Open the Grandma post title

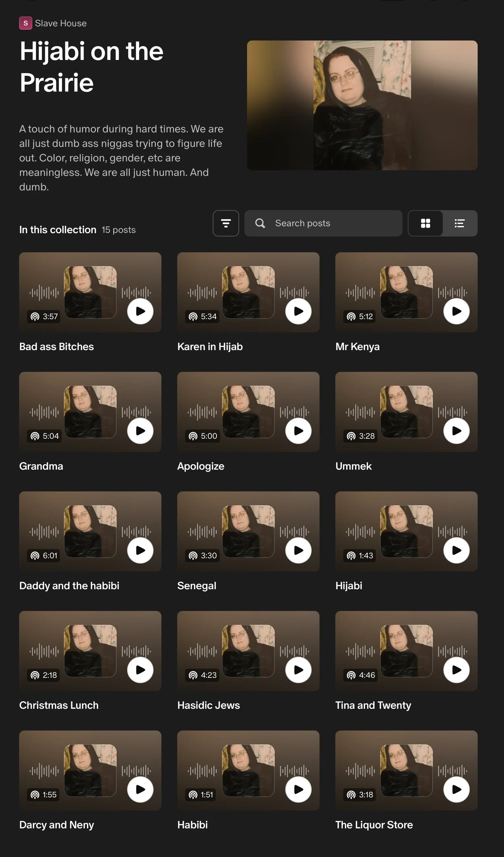pyautogui.click(x=41, y=466)
